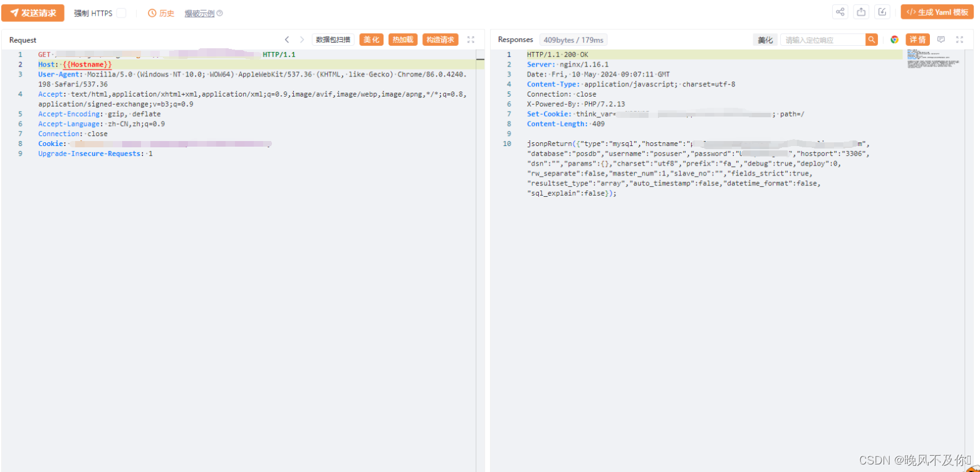Image resolution: width=980 pixels, height=472 pixels.
Task: Click the 热加载 button
Action: pos(403,39)
